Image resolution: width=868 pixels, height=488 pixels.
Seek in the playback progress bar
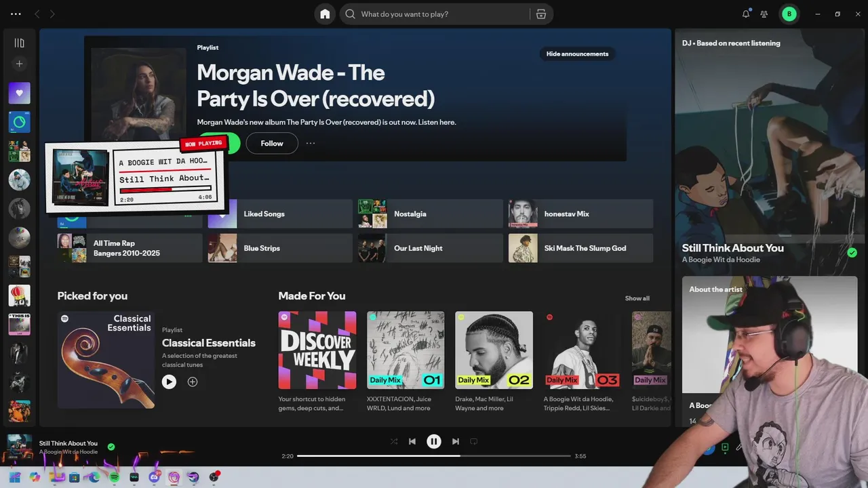click(x=434, y=456)
